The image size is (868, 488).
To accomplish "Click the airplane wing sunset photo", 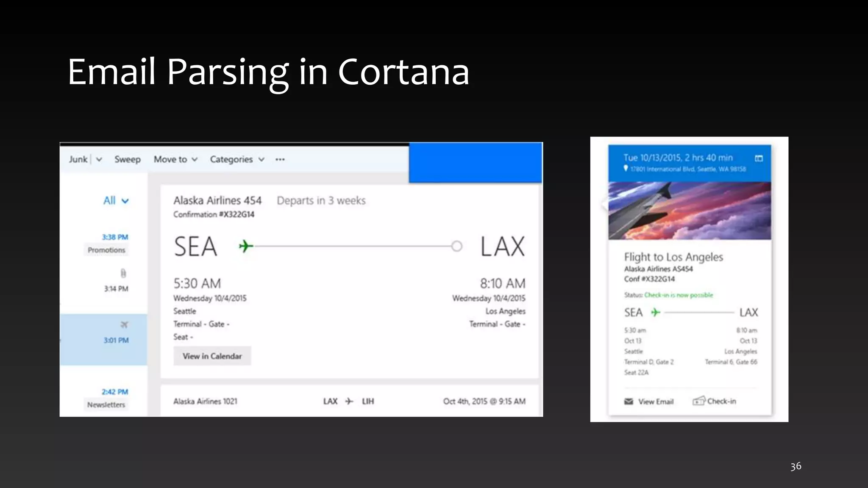I will (690, 211).
